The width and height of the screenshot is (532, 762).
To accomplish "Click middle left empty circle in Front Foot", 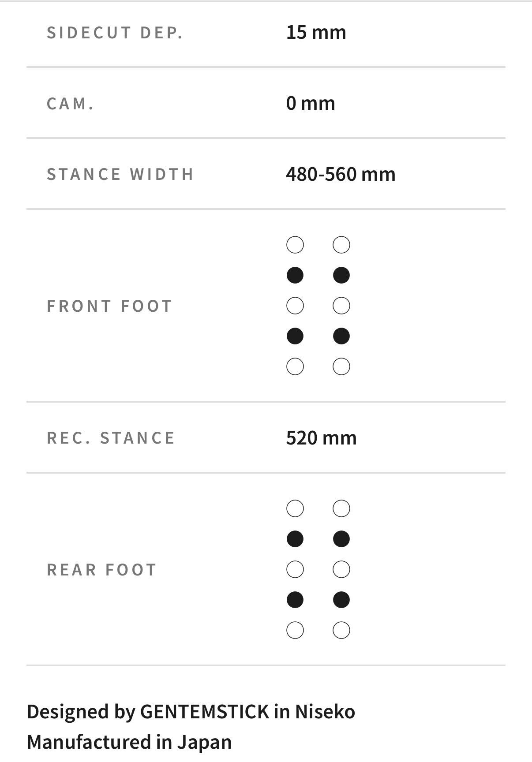I will 295,306.
